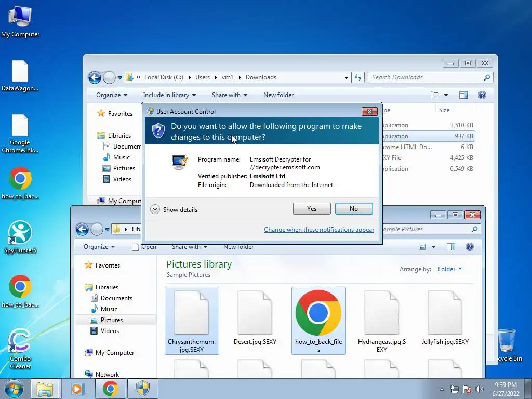Open Share with menu in Pictures window
The image size is (532, 399).
pos(189,247)
